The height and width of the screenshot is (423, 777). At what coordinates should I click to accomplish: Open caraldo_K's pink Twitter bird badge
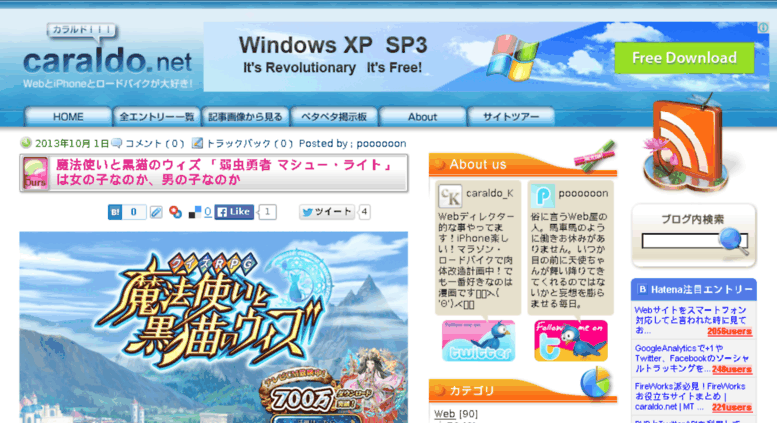click(x=478, y=340)
